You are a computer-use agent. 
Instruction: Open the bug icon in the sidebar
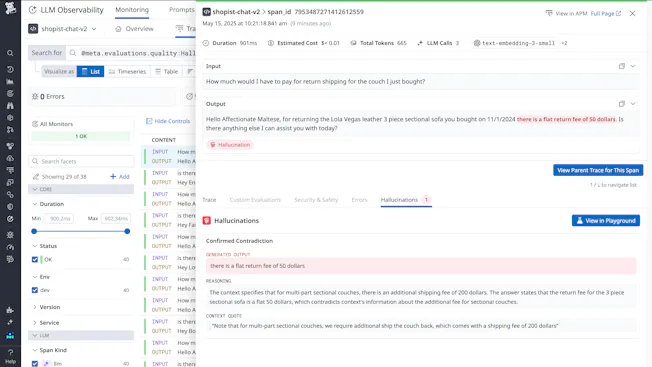(x=10, y=235)
